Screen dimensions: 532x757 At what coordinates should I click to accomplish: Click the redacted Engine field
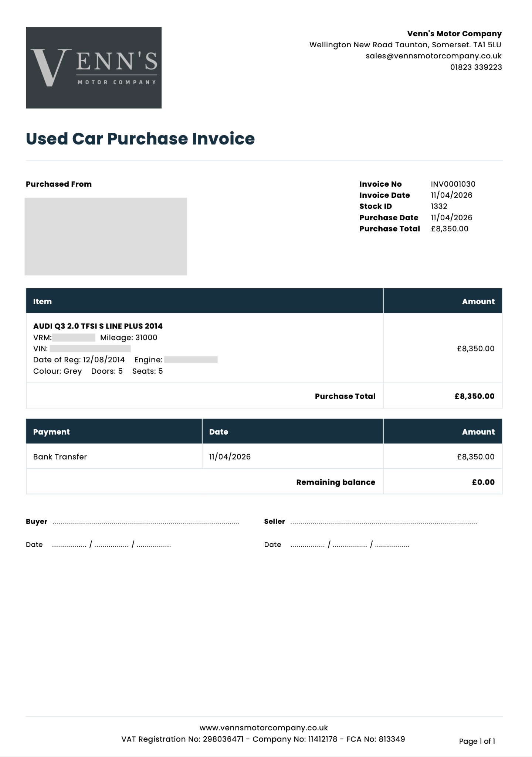point(191,360)
